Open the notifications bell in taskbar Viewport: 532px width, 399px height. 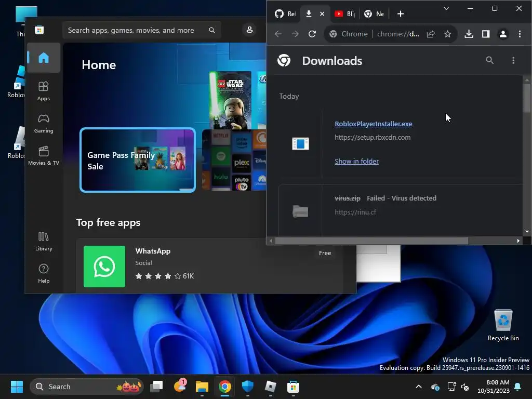(x=518, y=387)
